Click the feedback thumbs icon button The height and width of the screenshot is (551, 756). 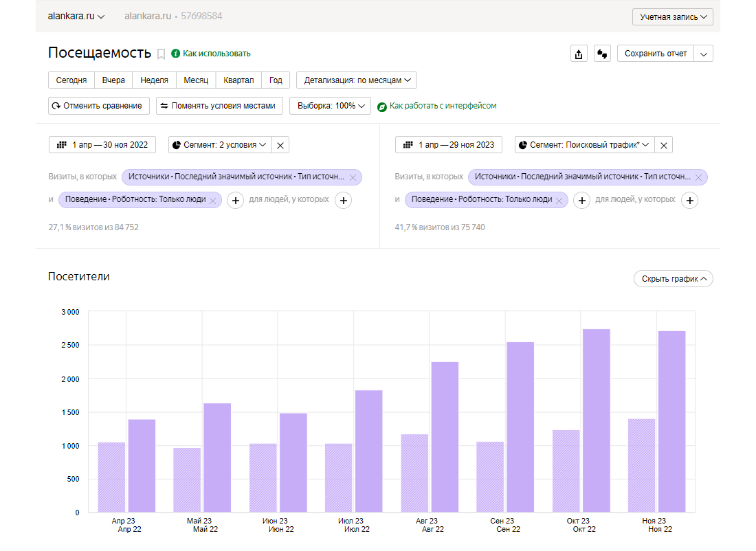(602, 54)
